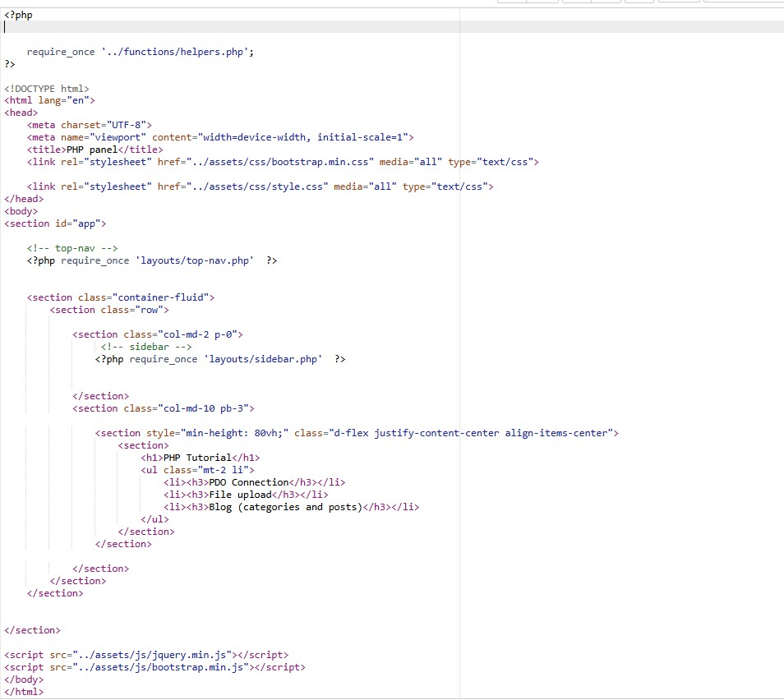Image resolution: width=784 pixels, height=700 pixels.
Task: Click the section style="min-height: 80vh;" line
Action: tap(357, 433)
